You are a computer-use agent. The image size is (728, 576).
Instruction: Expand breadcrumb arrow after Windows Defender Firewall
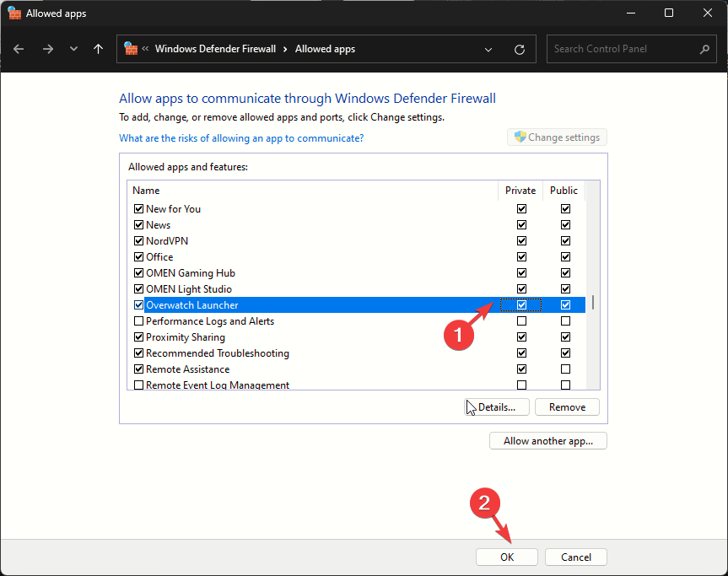[285, 49]
